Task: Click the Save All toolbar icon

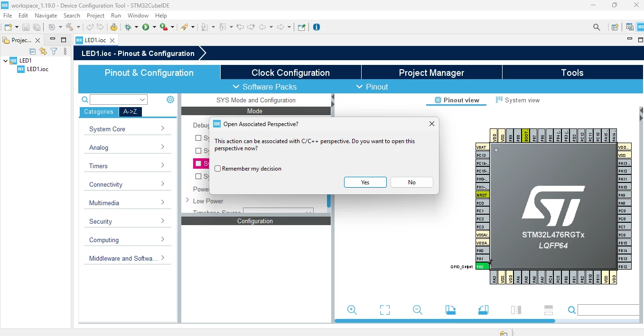Action: 37,27
